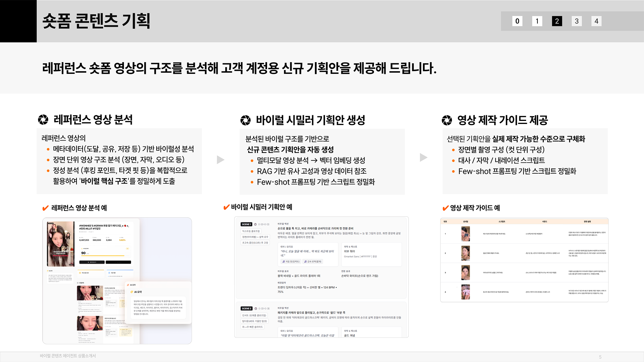This screenshot has height=362, width=644.
Task: Open the WONHEE GRWM video thumbnail
Action: pyautogui.click(x=60, y=244)
